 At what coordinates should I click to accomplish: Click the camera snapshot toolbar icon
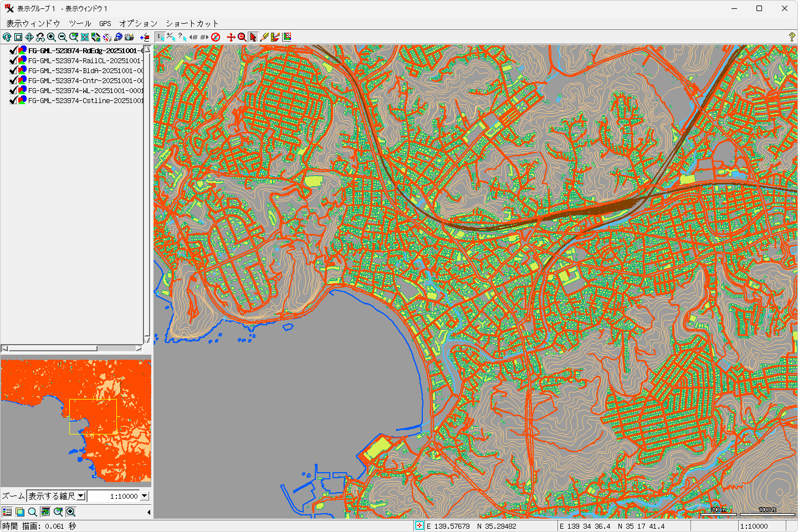129,37
